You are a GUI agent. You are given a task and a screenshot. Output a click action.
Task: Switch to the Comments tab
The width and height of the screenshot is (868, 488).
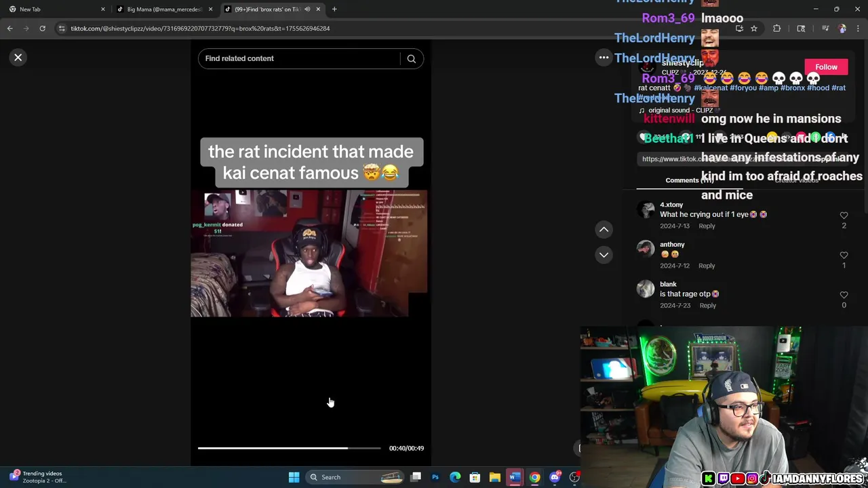(689, 180)
